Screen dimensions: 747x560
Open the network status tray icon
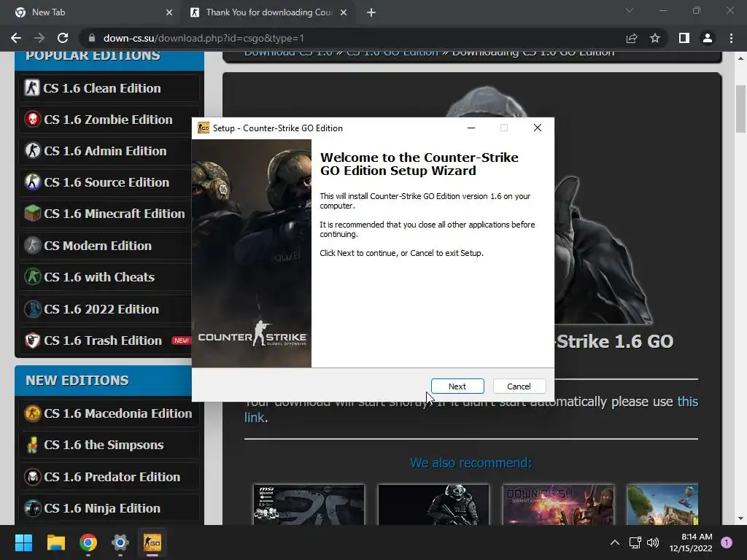pyautogui.click(x=635, y=542)
